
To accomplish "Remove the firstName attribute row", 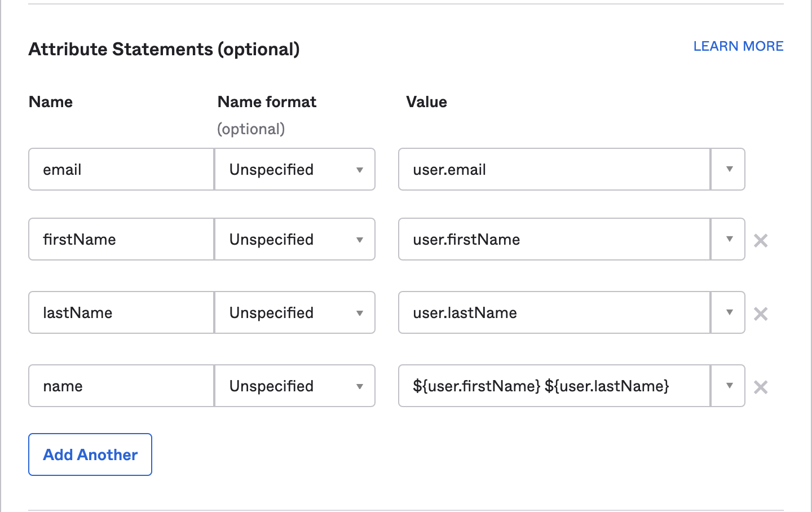I will click(761, 241).
